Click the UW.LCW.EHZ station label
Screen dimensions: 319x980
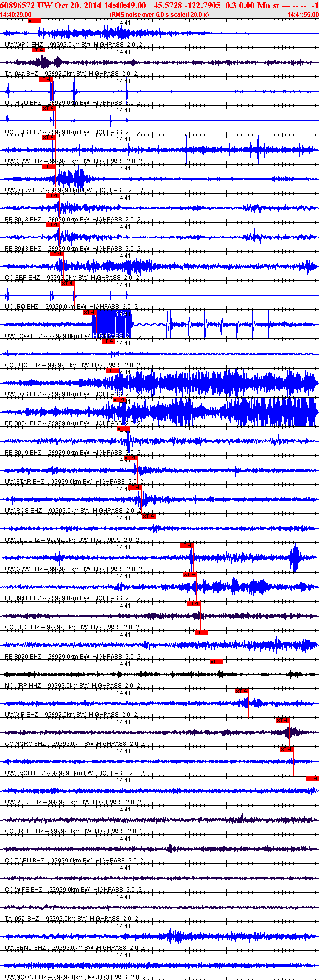[23, 336]
